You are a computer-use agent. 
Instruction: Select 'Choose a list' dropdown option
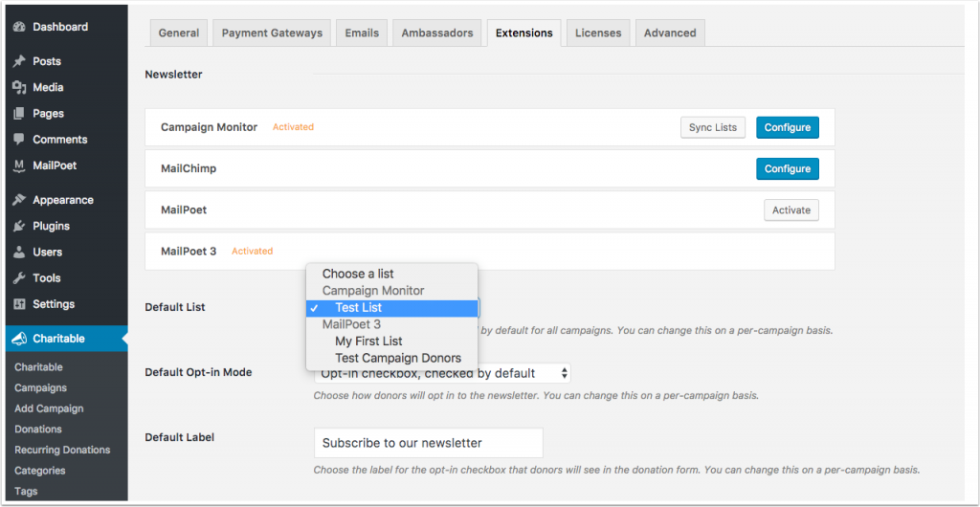(x=391, y=274)
